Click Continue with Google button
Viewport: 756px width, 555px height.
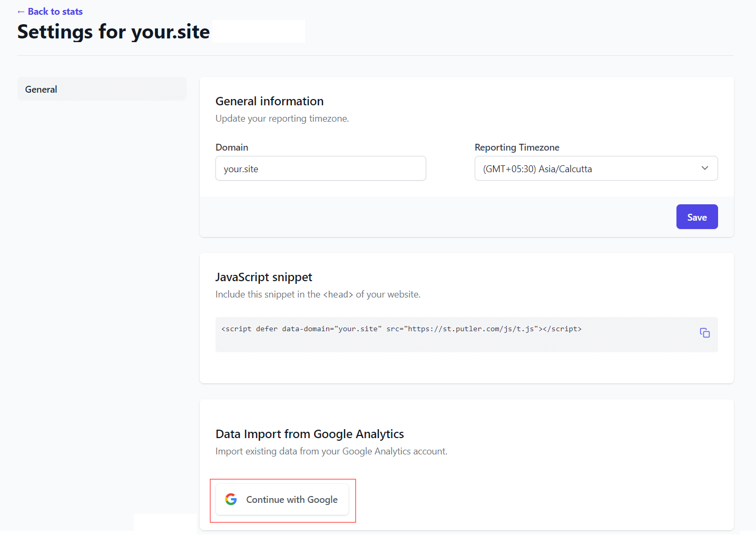[282, 499]
